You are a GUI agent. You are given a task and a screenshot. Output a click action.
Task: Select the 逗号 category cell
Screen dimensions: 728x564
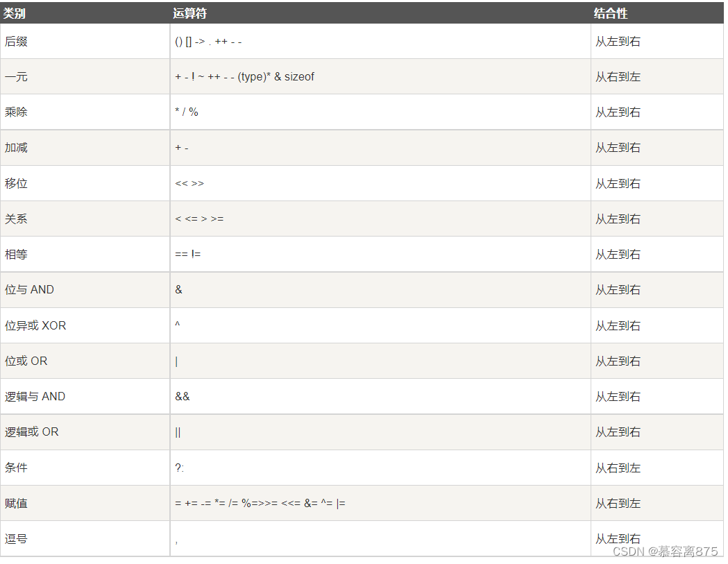[16, 539]
